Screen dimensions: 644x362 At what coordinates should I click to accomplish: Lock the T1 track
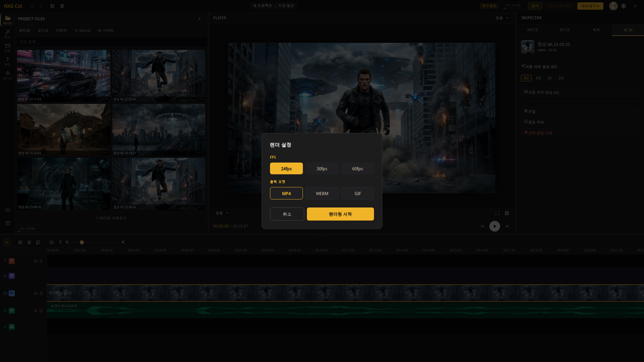(41, 261)
